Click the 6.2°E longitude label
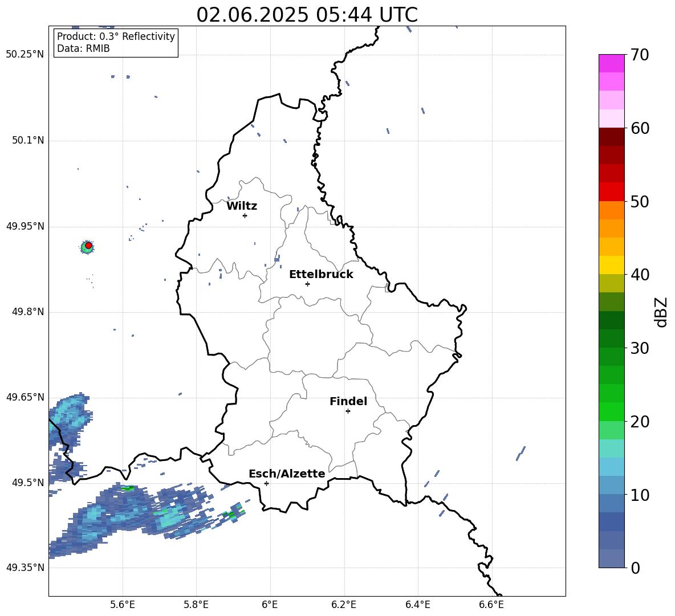This screenshot has width=675, height=616. pos(344,605)
